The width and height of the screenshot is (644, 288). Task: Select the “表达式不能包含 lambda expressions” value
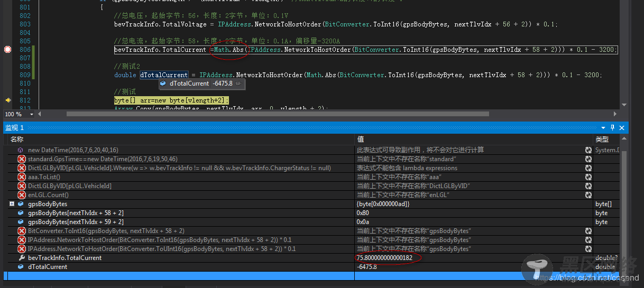[407, 168]
